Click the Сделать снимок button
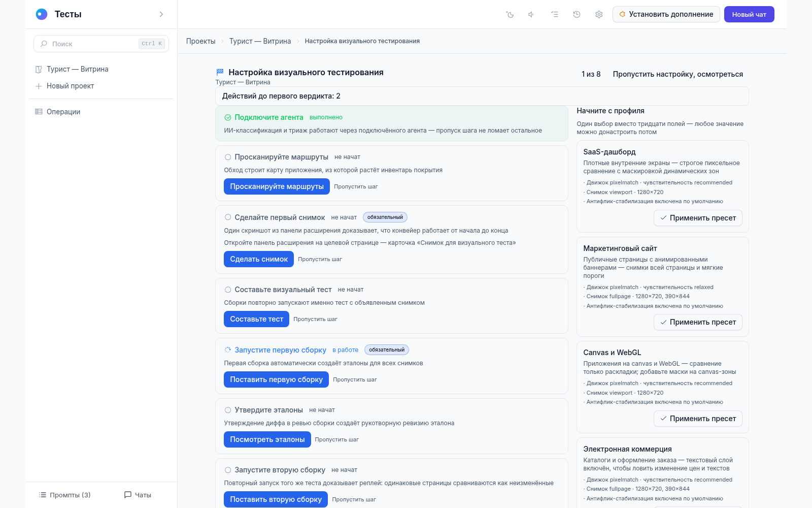Viewport: 812px width, 508px height. click(259, 259)
